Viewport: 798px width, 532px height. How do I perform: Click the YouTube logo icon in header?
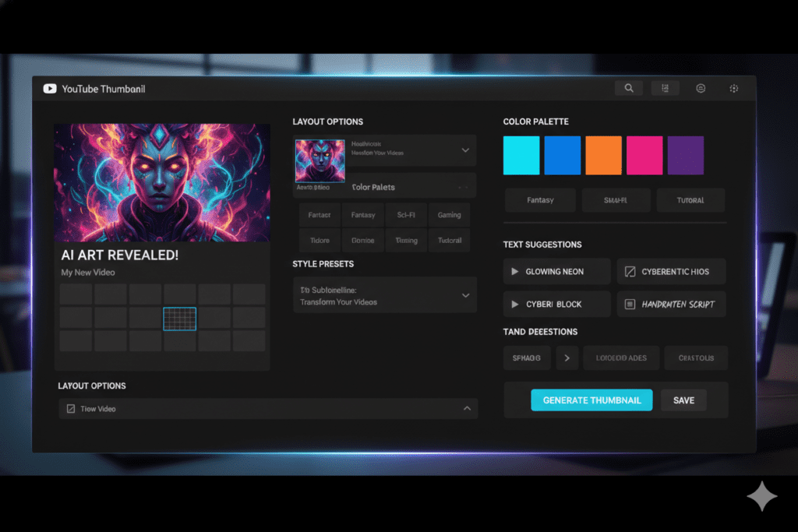click(x=50, y=88)
